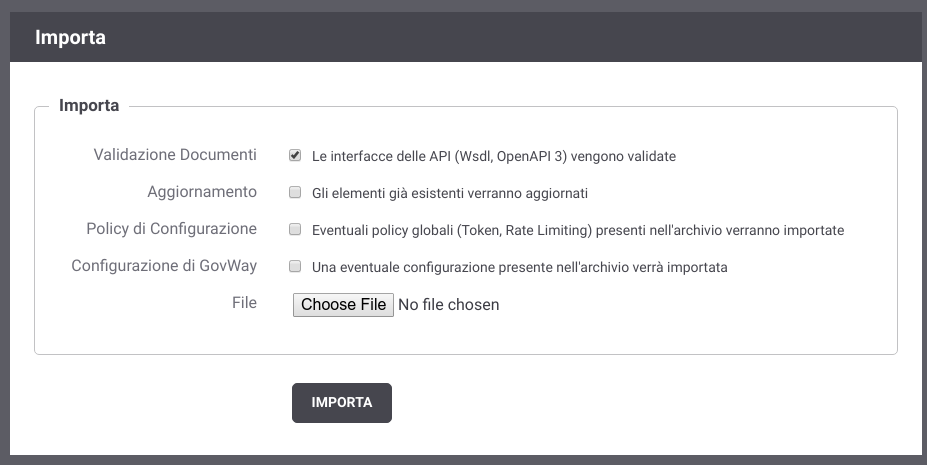
Task: Click the 'Eventuali policy globali' description text
Action: [578, 230]
